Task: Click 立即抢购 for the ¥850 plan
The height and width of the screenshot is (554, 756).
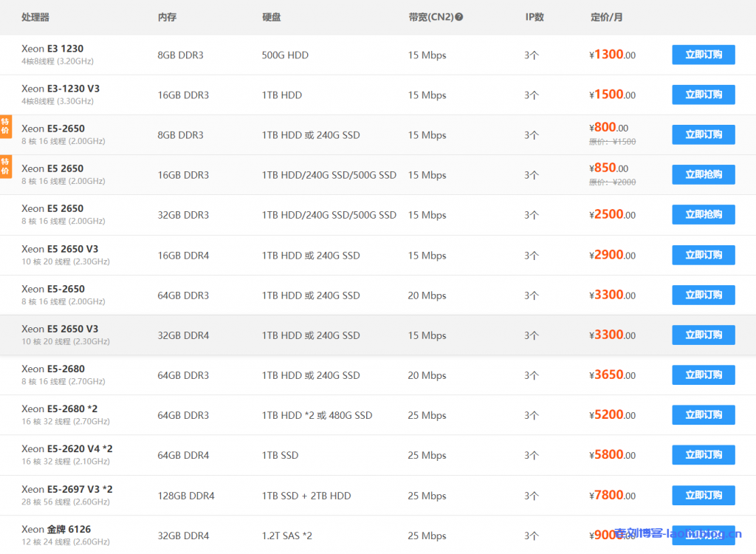Action: [703, 175]
